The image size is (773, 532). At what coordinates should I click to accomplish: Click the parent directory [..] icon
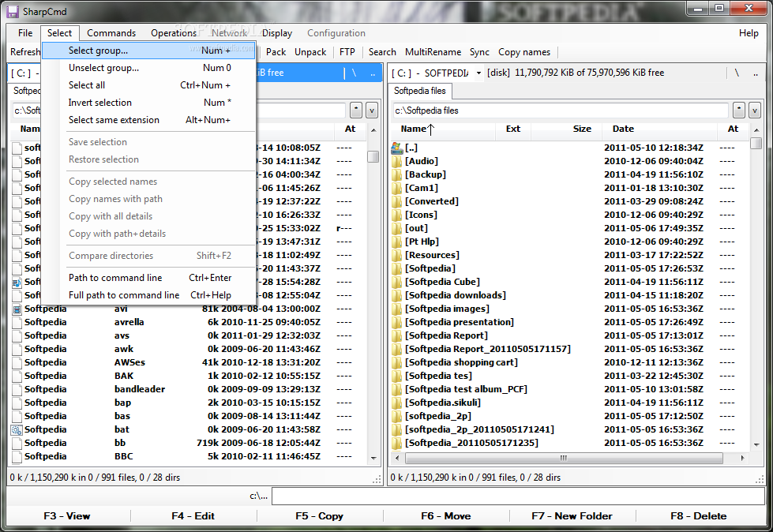397,148
